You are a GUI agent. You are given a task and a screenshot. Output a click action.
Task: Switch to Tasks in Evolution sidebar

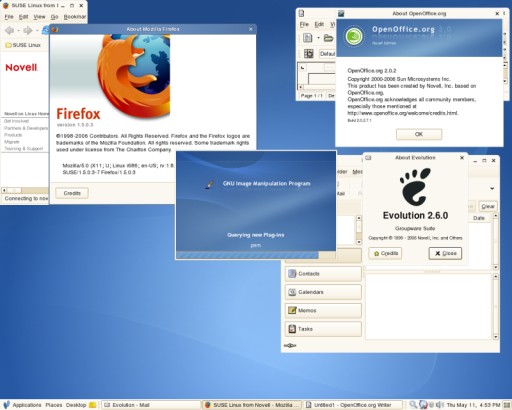(323, 329)
